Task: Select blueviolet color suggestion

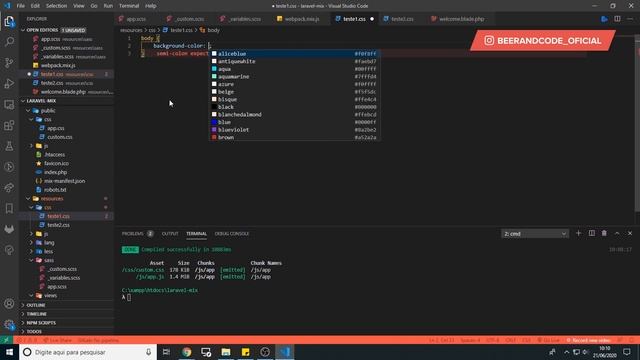Action: [295, 130]
